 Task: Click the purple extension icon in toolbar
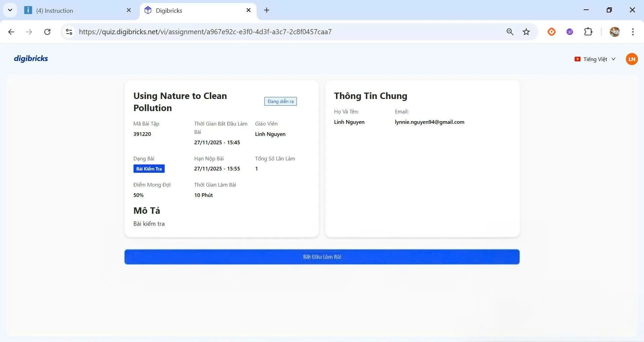pos(570,32)
